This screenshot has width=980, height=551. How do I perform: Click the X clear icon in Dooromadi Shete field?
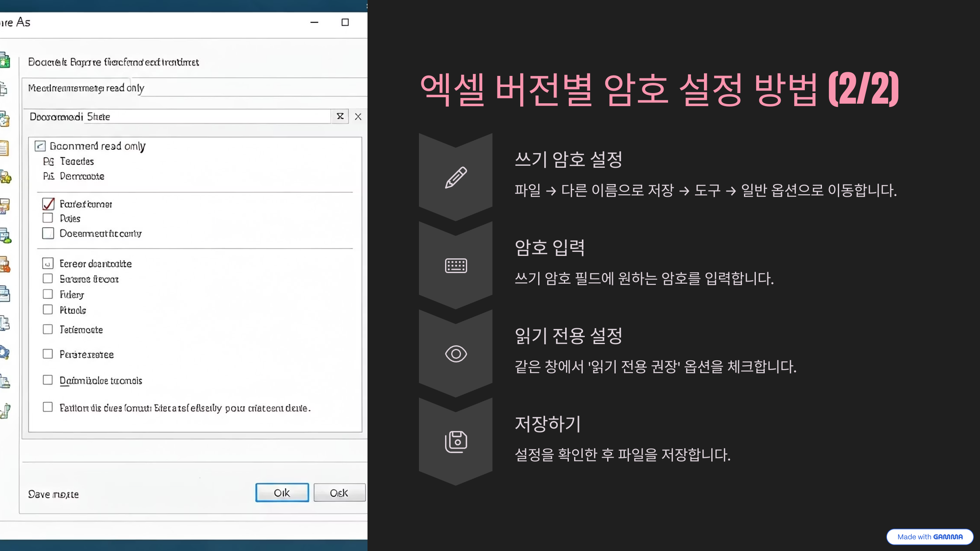pyautogui.click(x=340, y=117)
